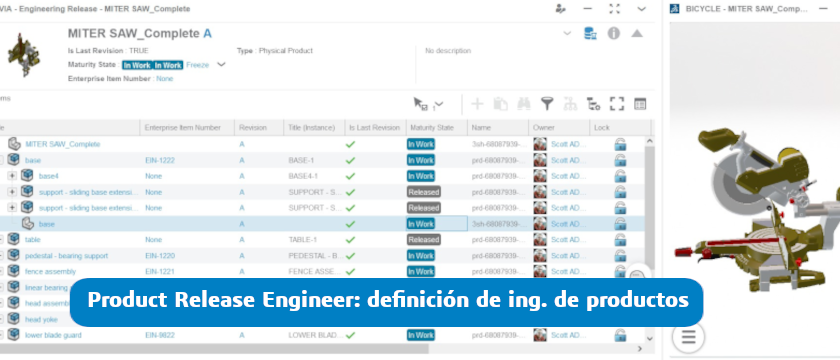Click the Freeze maturity link
The height and width of the screenshot is (360, 840).
point(198,65)
